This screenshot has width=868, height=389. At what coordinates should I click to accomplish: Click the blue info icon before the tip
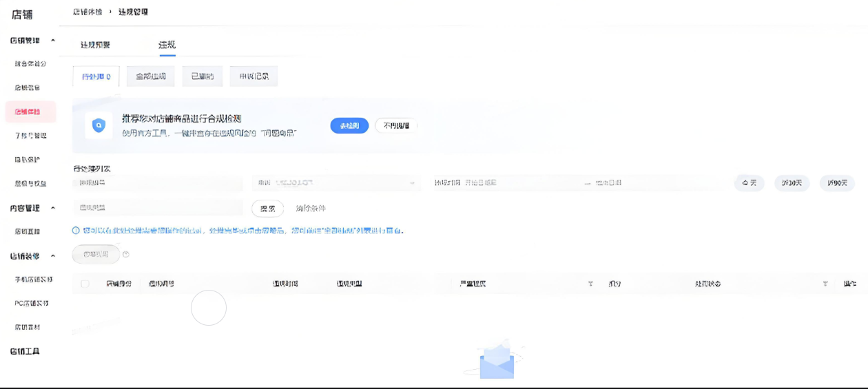click(x=76, y=231)
